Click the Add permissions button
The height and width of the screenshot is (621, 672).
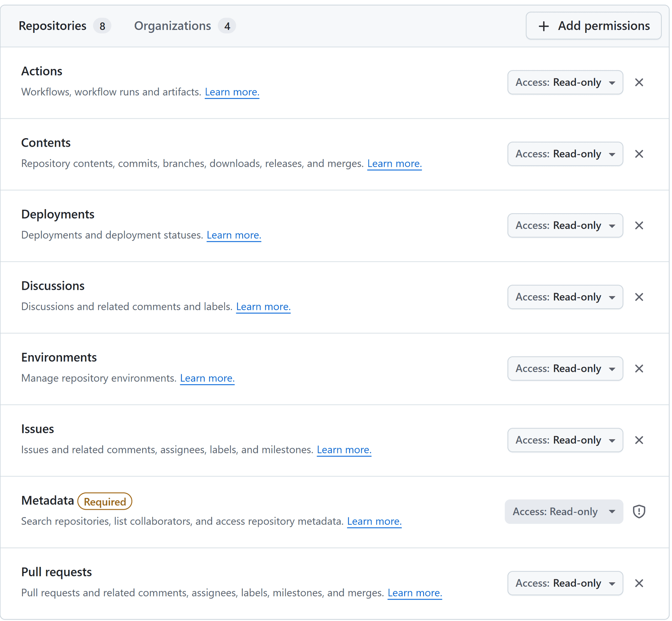click(x=593, y=26)
